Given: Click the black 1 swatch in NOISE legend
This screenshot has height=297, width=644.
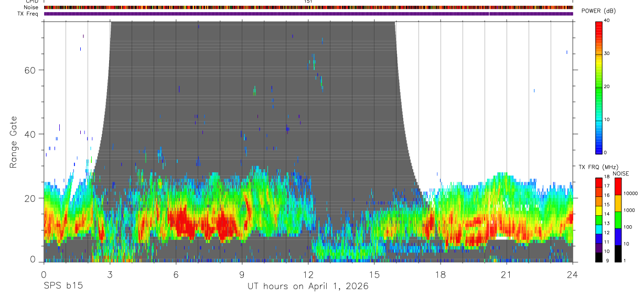Looking at the screenshot, I should (x=618, y=254).
